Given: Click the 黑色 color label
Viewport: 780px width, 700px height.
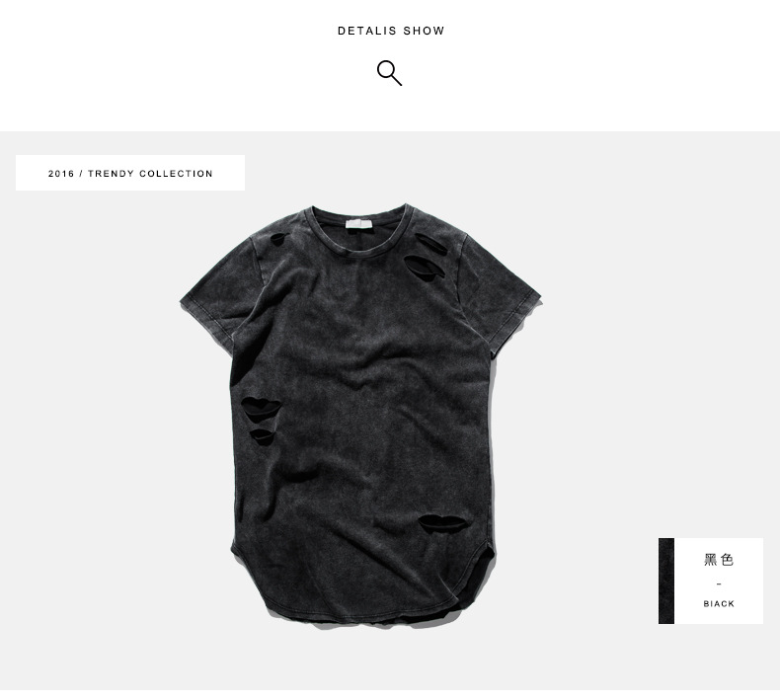Looking at the screenshot, I should (x=719, y=560).
